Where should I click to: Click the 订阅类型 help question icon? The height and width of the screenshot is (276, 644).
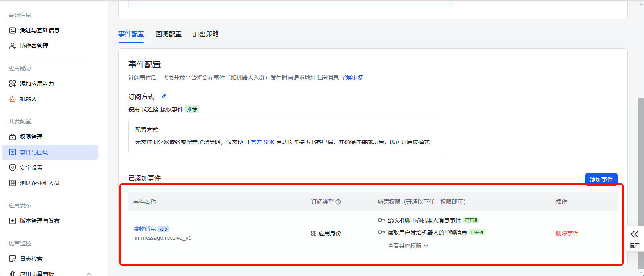(x=338, y=202)
